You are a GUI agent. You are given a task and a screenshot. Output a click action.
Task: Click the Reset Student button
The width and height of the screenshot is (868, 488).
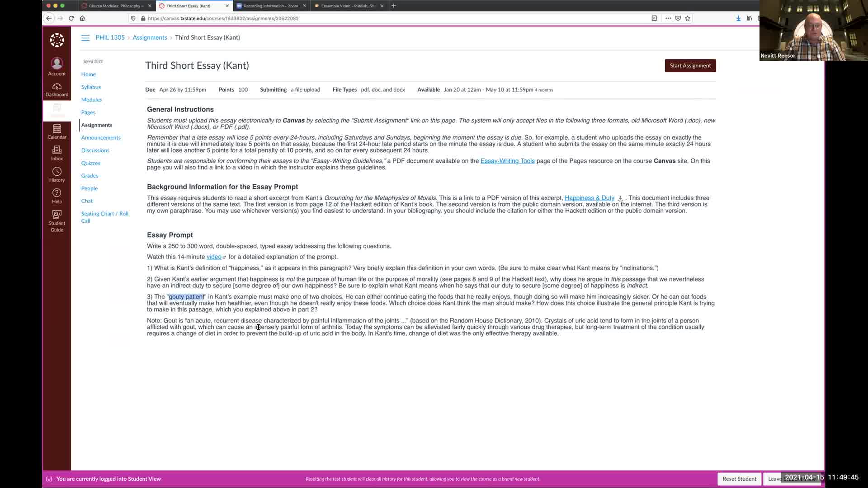pos(739,479)
